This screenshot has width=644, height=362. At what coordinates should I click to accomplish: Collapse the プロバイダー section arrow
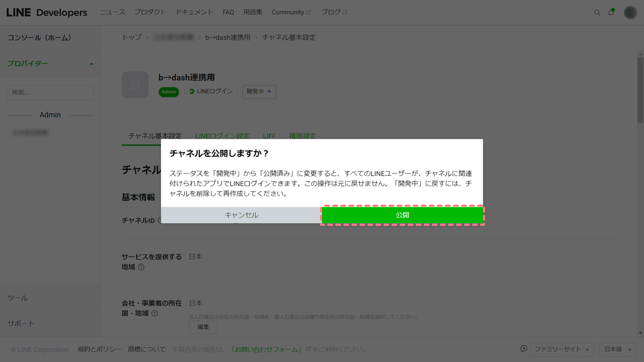91,64
